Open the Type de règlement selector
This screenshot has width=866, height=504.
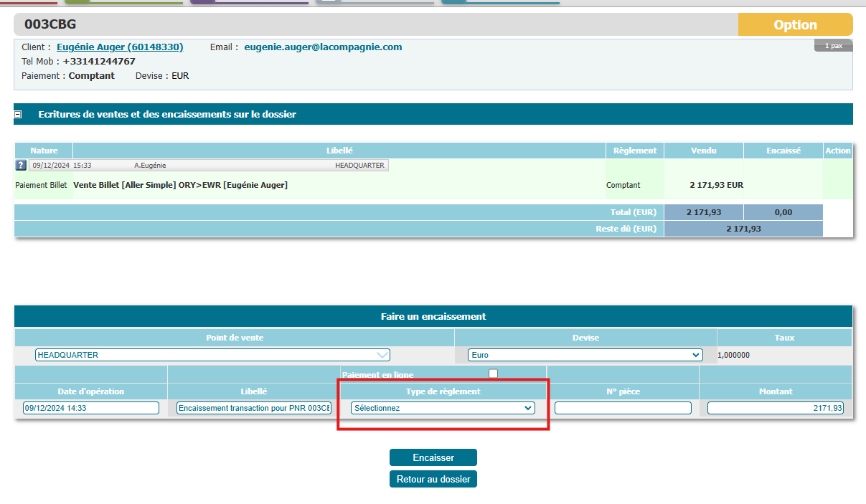tap(443, 407)
